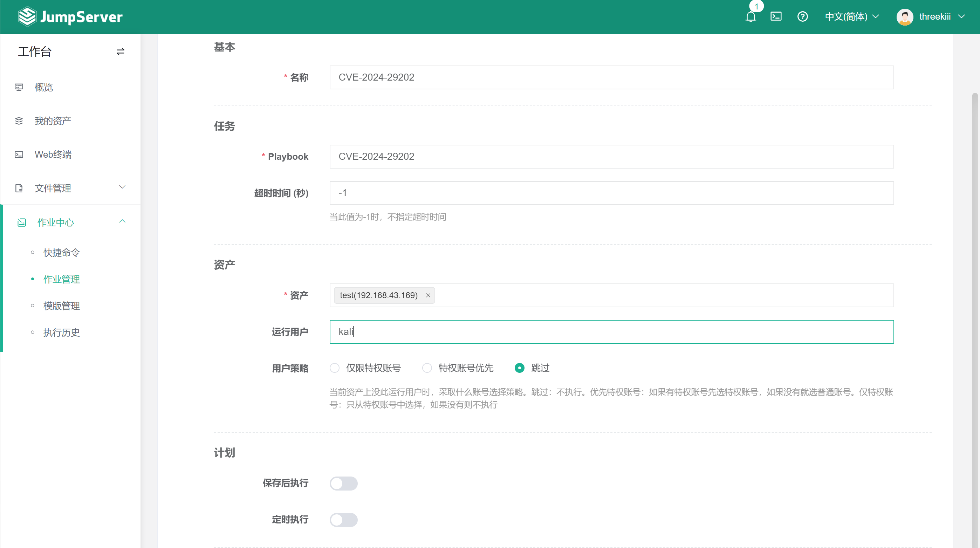Go to 我的资产 in the sidebar
Screen dimensions: 980x548
pyautogui.click(x=53, y=121)
